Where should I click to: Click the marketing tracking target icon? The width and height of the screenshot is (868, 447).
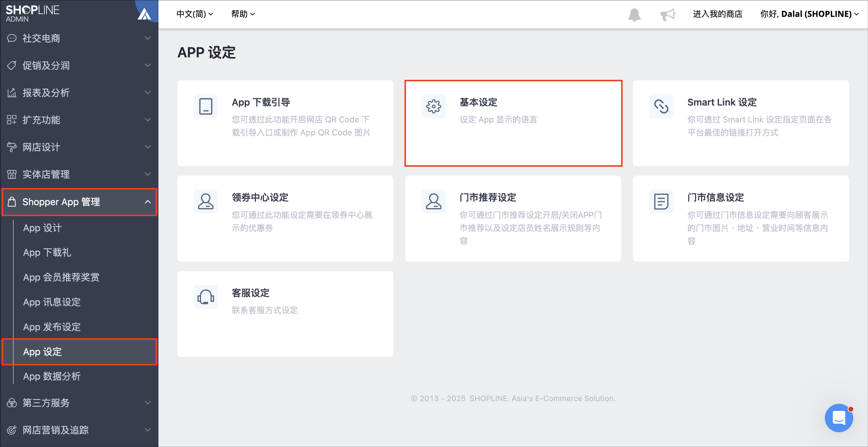pyautogui.click(x=12, y=430)
